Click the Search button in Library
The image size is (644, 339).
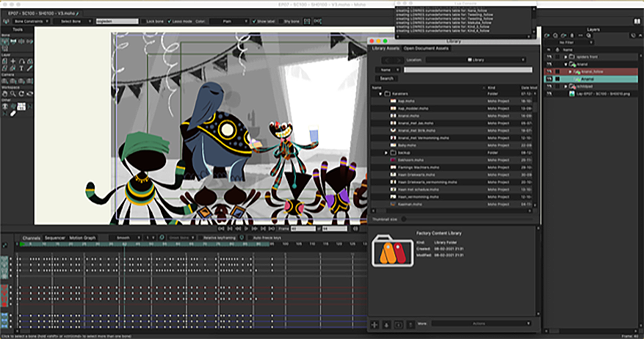pos(386,78)
